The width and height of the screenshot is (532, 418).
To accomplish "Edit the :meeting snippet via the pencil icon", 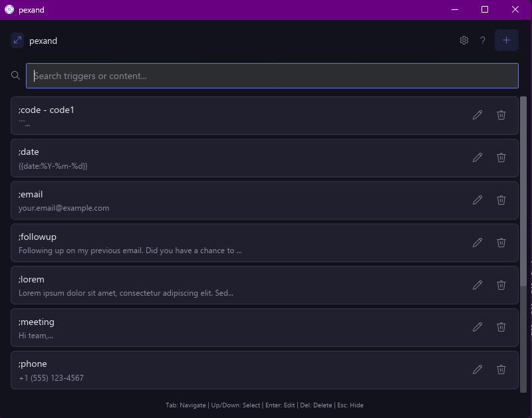I will (x=477, y=327).
